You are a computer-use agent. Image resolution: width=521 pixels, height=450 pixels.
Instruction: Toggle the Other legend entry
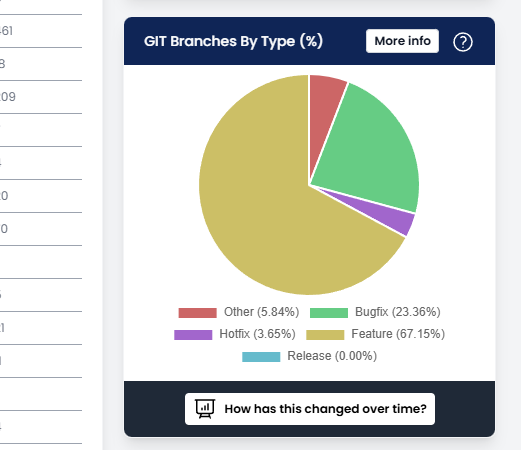tap(239, 312)
